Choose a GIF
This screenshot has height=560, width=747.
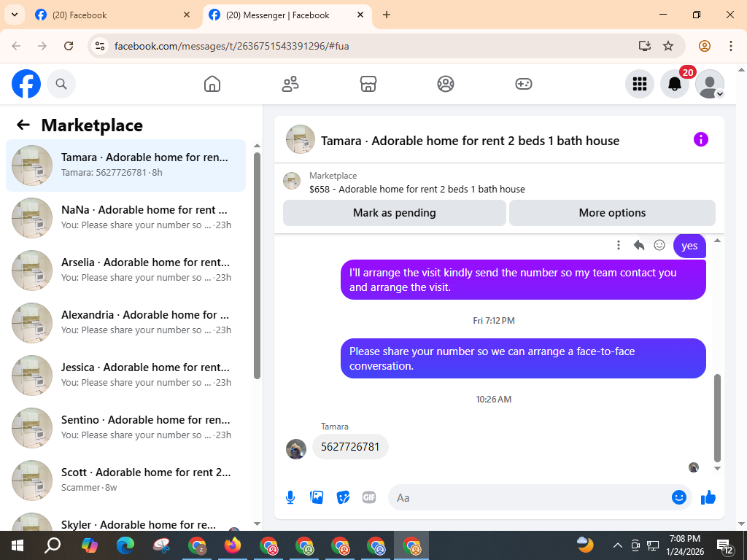pos(369,497)
